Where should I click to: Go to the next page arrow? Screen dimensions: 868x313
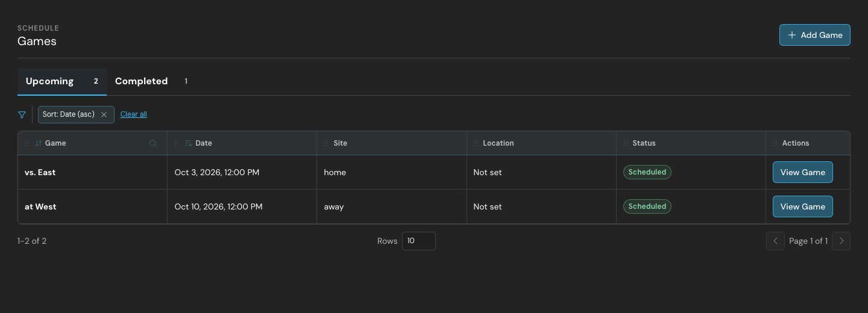pos(841,241)
